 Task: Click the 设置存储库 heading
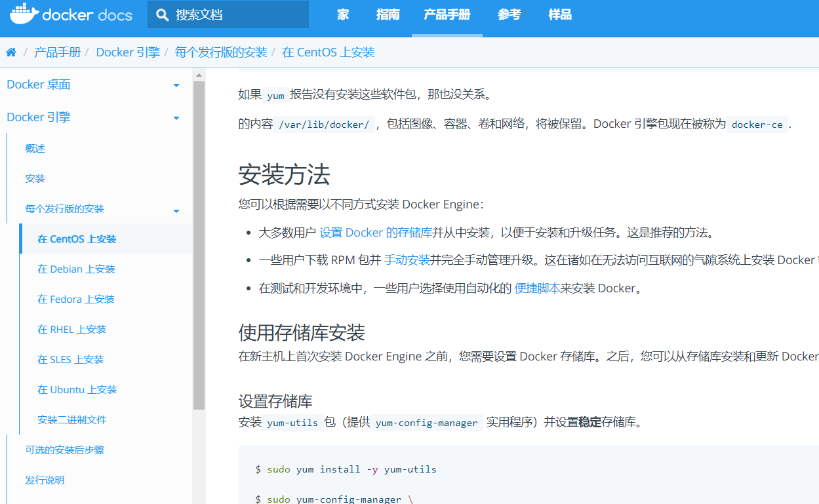275,401
